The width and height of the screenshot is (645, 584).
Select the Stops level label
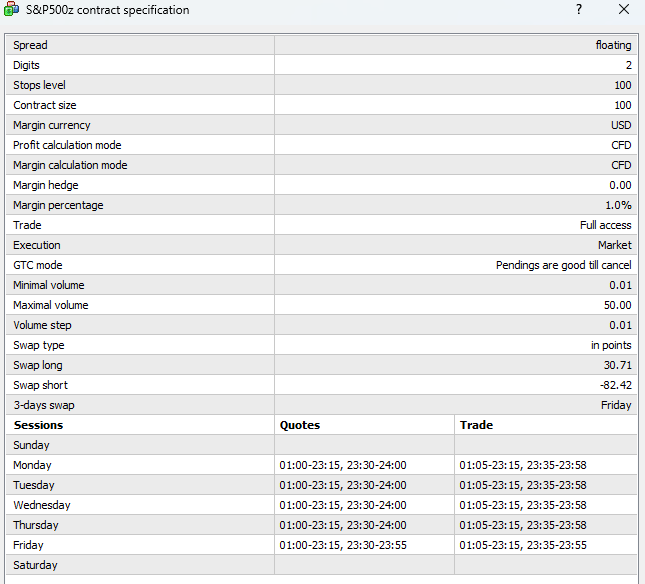pyautogui.click(x=39, y=85)
